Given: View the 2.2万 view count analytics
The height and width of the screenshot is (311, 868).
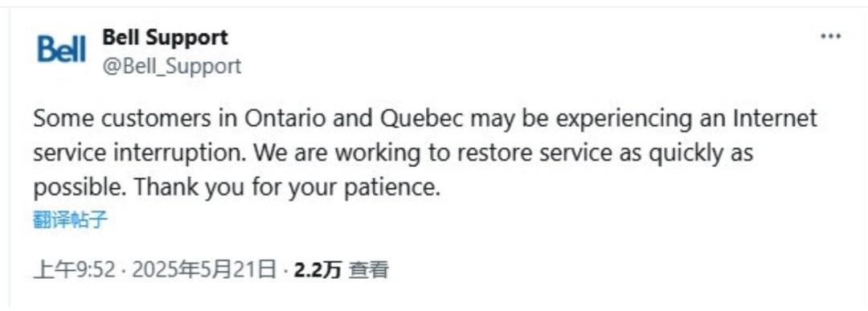Looking at the screenshot, I should point(317,270).
